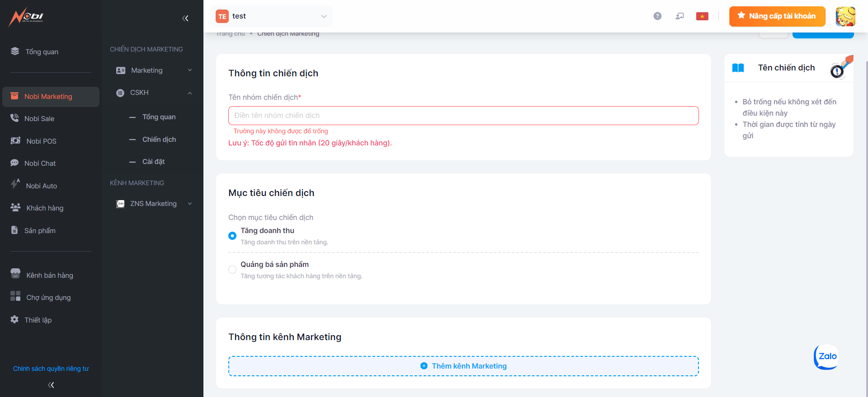Click the screen share icon in header
The width and height of the screenshot is (868, 397).
(x=679, y=16)
